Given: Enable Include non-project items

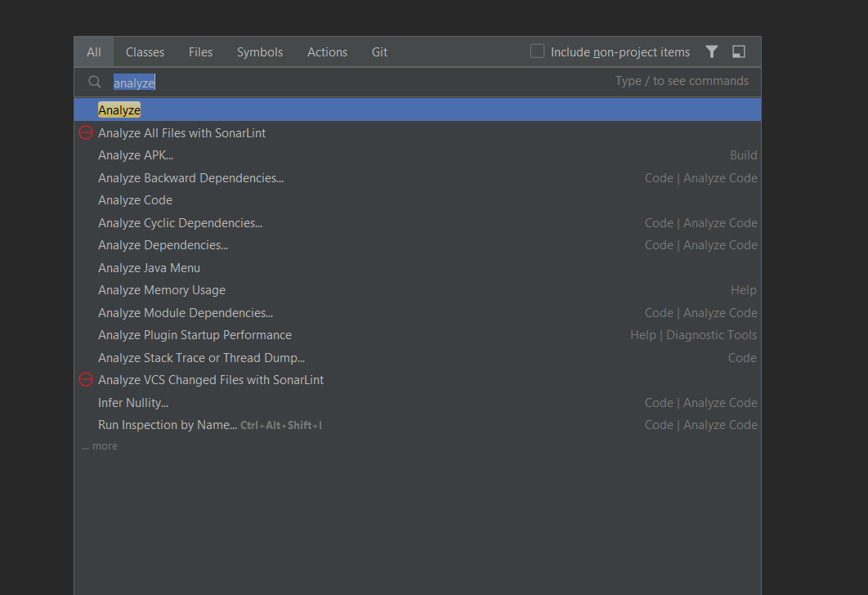Looking at the screenshot, I should coord(537,51).
